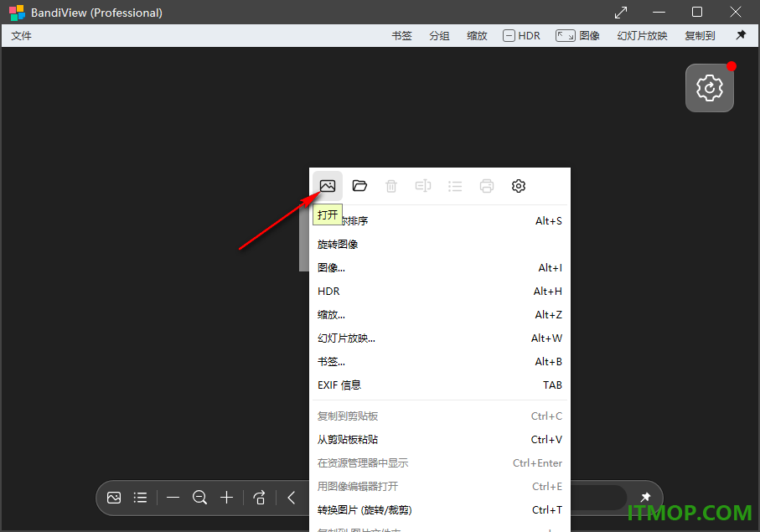
Task: Click the minus zoom out button on bottom toolbar
Action: tap(173, 498)
